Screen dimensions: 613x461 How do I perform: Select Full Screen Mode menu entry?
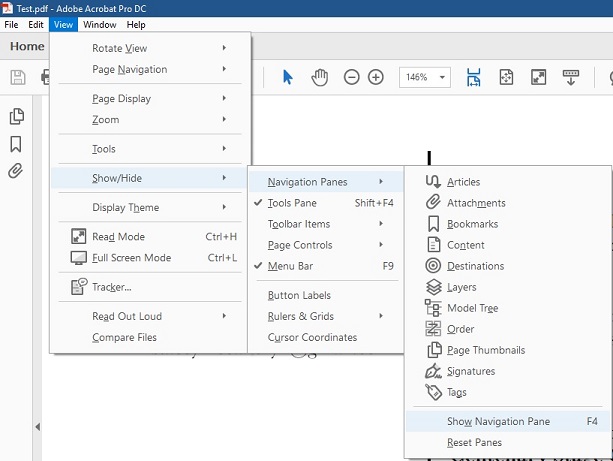point(150,258)
